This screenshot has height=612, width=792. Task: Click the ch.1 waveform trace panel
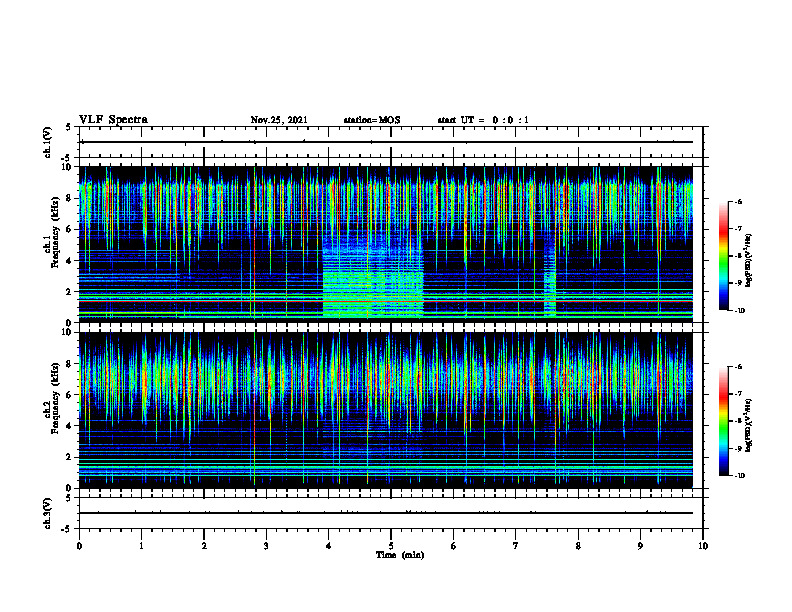(391, 142)
